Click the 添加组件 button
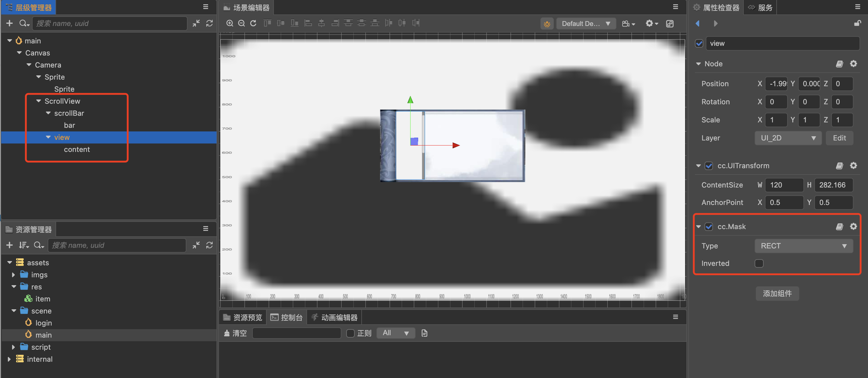Image resolution: width=868 pixels, height=378 pixels. click(x=777, y=293)
